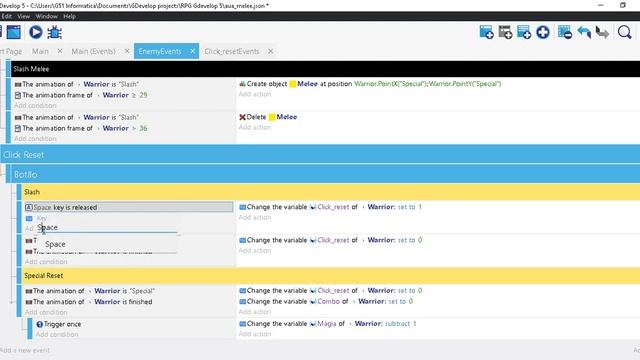Close the EnemyEvents tab
Image resolution: width=640 pixels, height=360 pixels.
pos(192,51)
